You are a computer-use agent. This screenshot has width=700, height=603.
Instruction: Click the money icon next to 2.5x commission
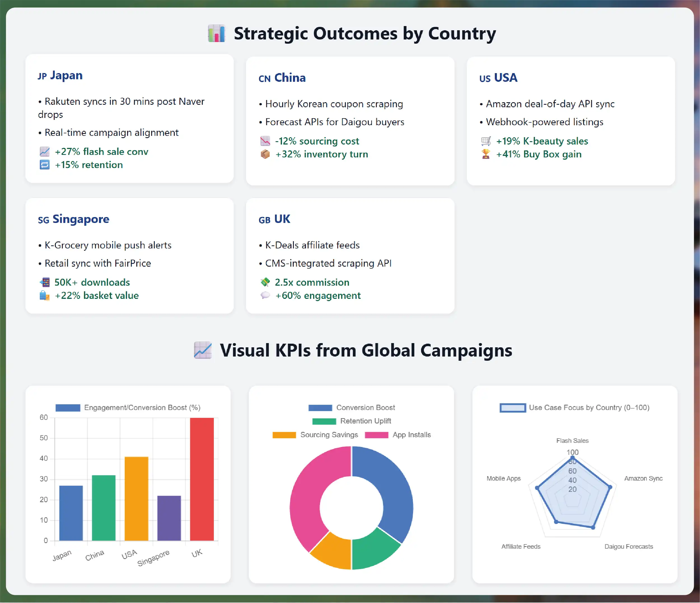pos(265,282)
